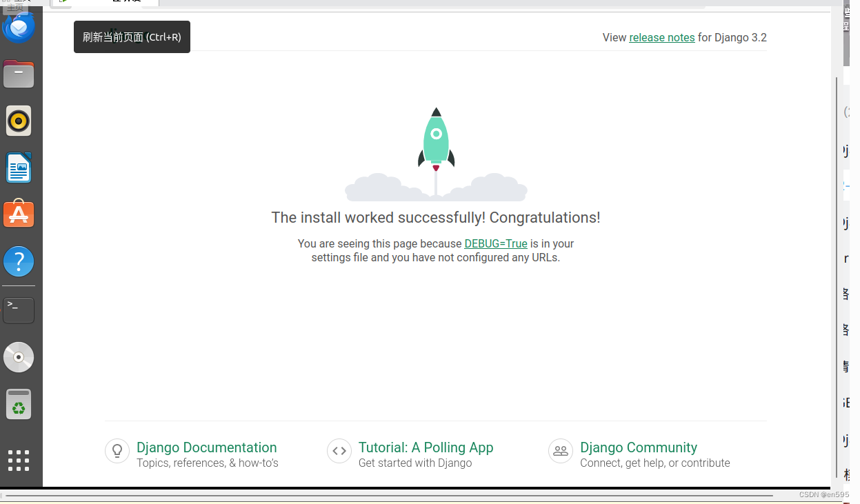Screen dimensions: 860x504
Task: Click the horizontal scrollbar at bottom
Action: click(390, 495)
